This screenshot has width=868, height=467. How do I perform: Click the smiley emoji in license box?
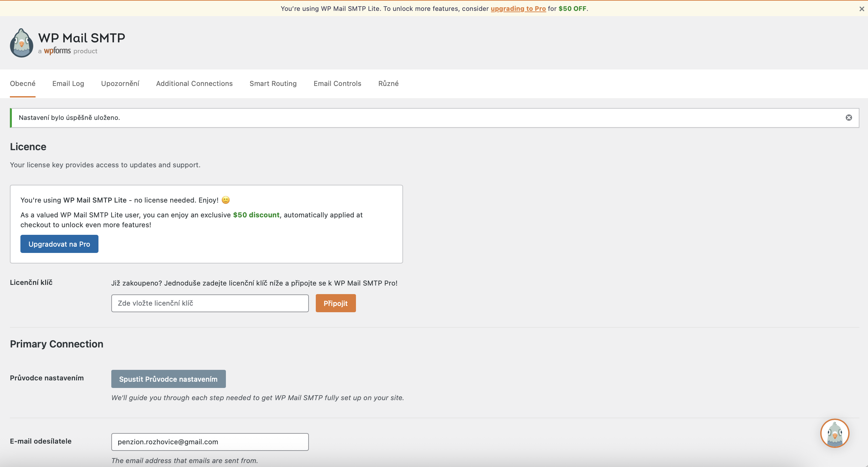(x=226, y=200)
